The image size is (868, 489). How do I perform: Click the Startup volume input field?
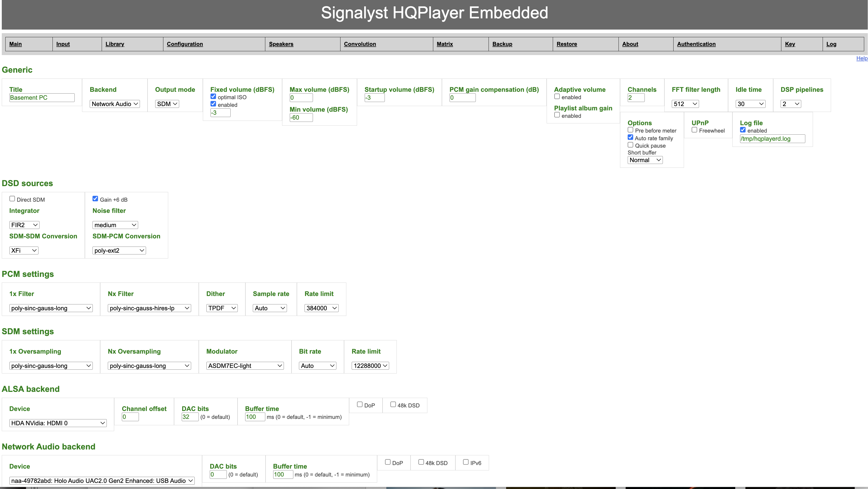(x=374, y=98)
